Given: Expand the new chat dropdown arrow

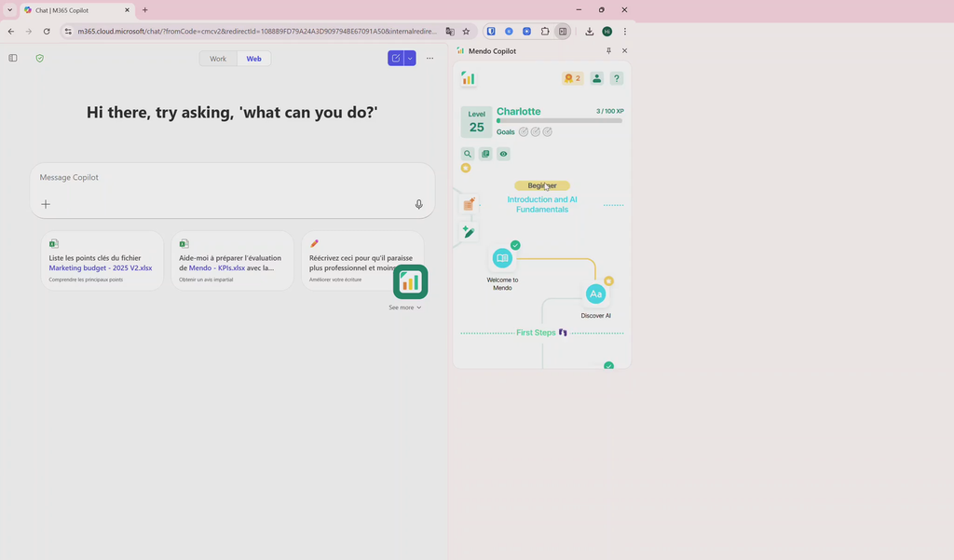Looking at the screenshot, I should pos(410,58).
